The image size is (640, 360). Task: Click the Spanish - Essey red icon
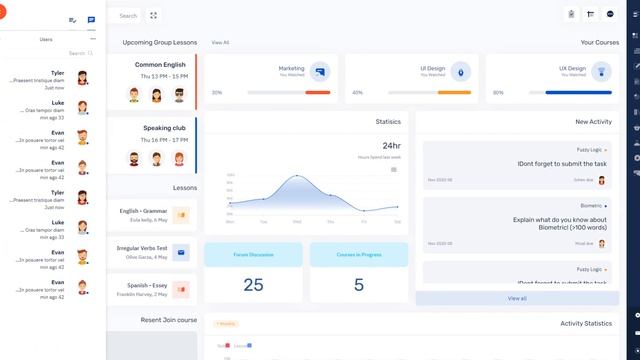click(x=181, y=290)
